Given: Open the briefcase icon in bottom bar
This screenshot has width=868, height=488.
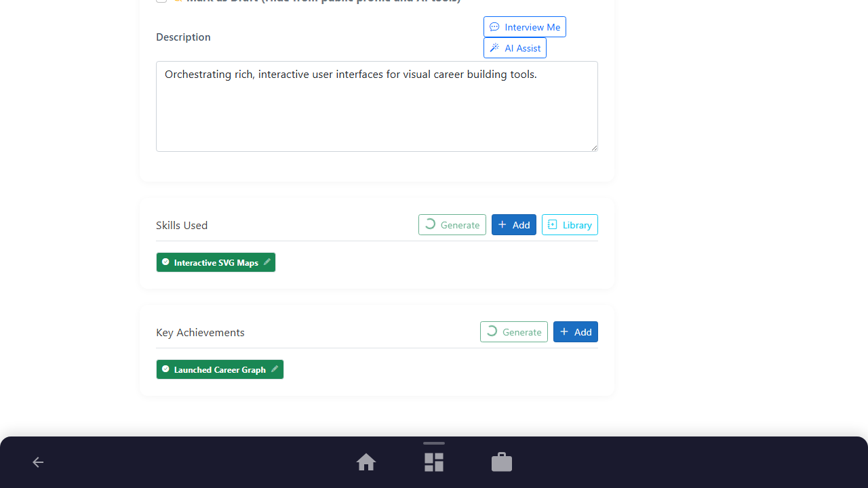Looking at the screenshot, I should [x=502, y=462].
